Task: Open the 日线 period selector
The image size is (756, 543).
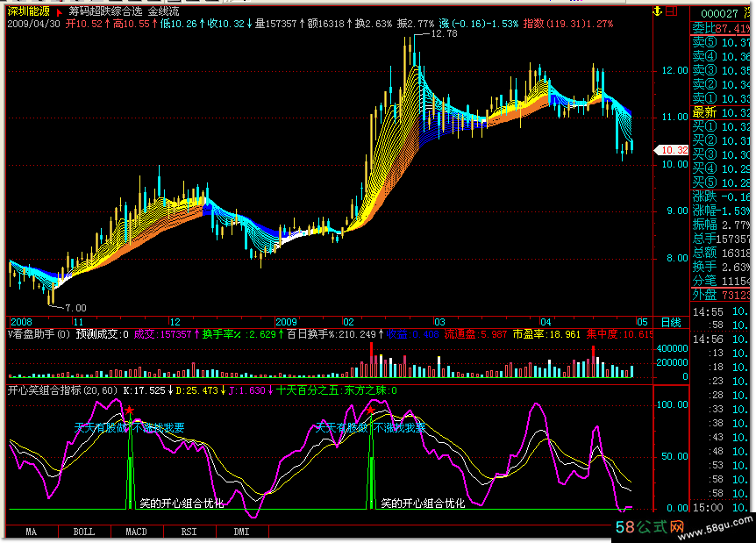Action: (x=670, y=322)
